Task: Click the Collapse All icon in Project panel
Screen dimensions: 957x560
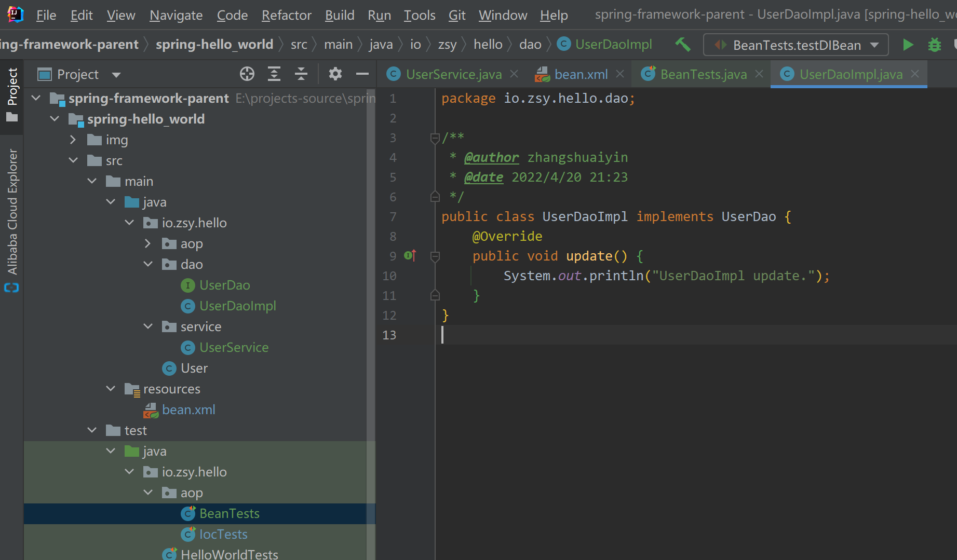Action: pos(301,74)
